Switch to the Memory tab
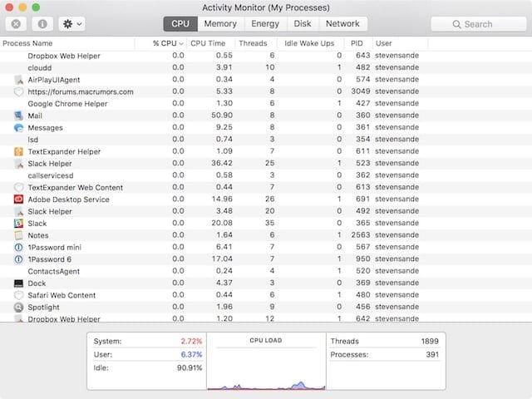Viewport: 532px width, 399px height. coord(220,24)
